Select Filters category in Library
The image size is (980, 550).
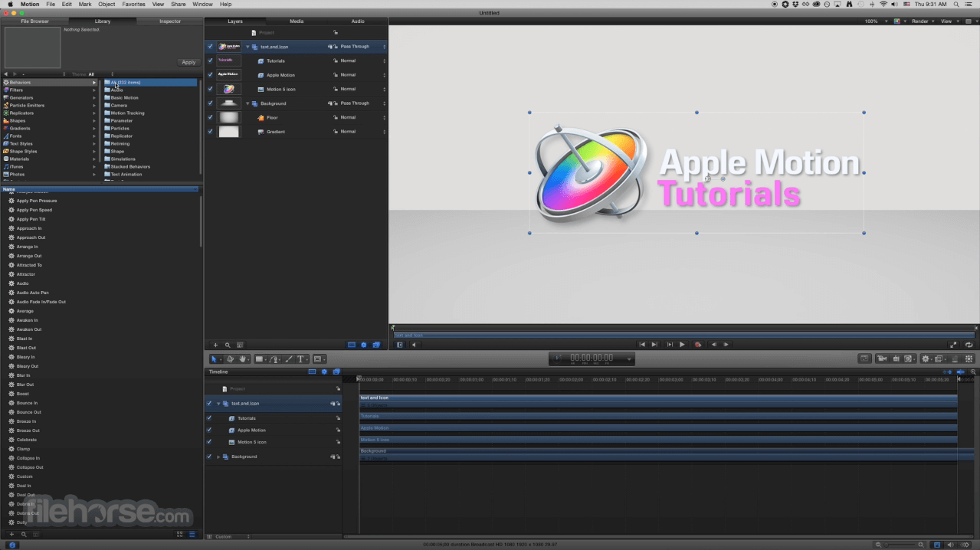coord(49,90)
